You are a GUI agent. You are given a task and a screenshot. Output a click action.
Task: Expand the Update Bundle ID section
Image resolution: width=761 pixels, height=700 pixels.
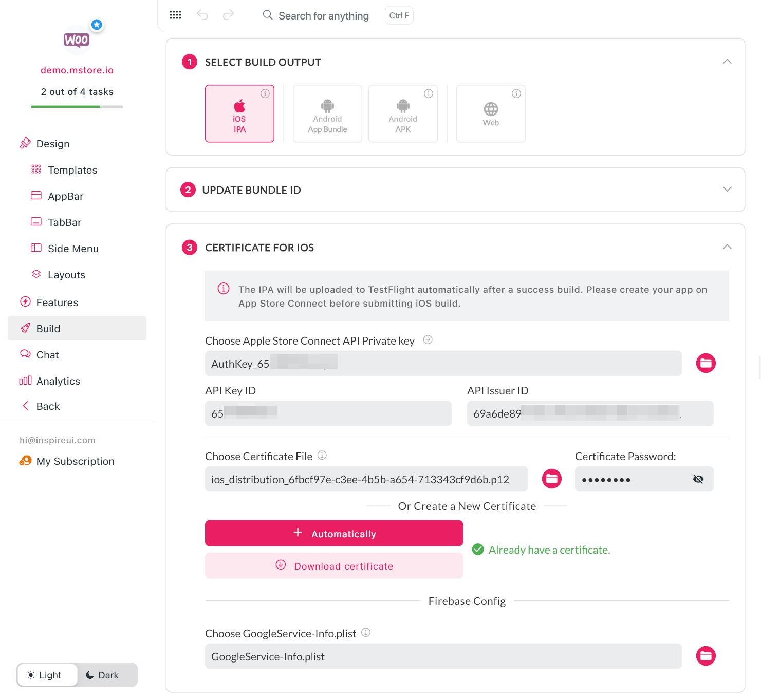(x=727, y=189)
